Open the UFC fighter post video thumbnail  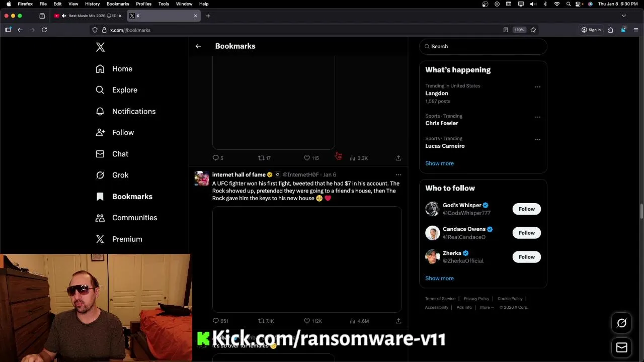[307, 259]
